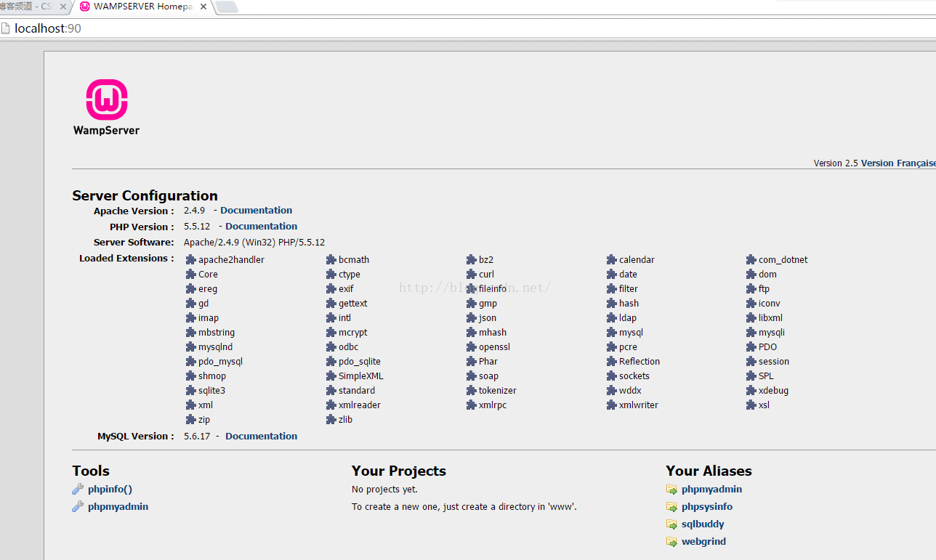This screenshot has width=936, height=560.
Task: Click the folder icon beside webgrind
Action: (672, 542)
